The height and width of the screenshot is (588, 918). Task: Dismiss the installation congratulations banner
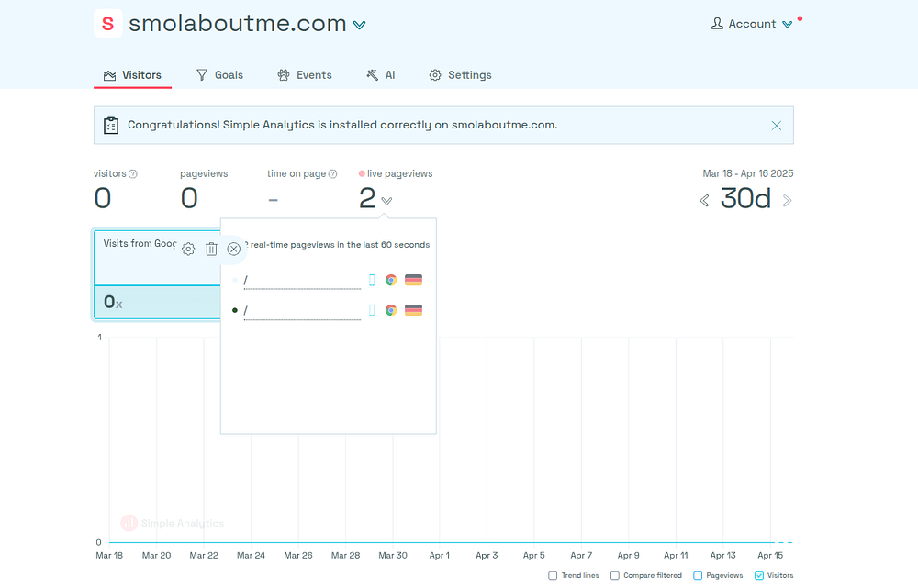777,125
